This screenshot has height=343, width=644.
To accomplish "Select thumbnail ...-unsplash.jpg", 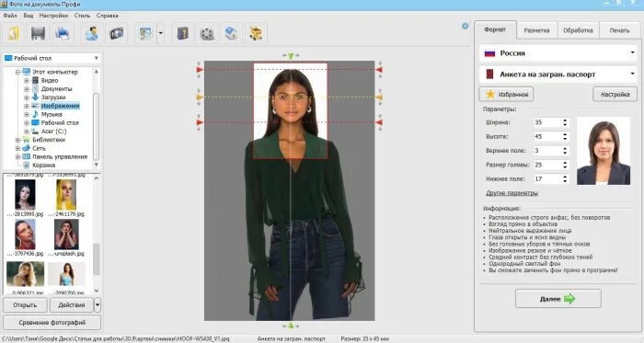I will pyautogui.click(x=66, y=234).
